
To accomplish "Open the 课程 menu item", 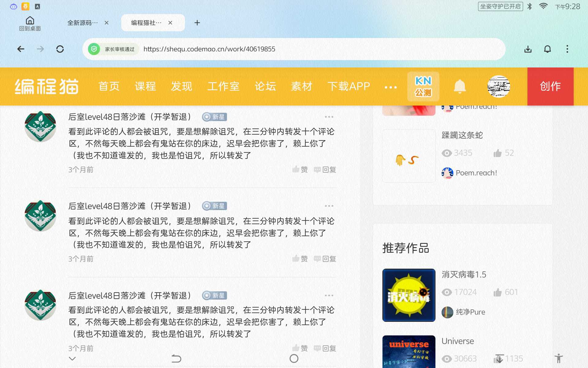I will [x=145, y=86].
